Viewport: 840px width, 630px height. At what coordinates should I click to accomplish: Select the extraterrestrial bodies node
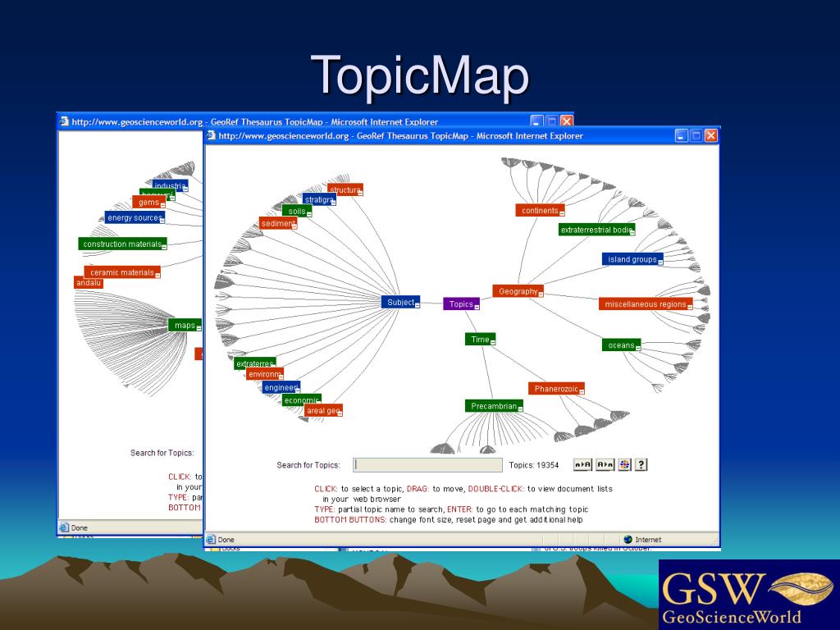[597, 230]
